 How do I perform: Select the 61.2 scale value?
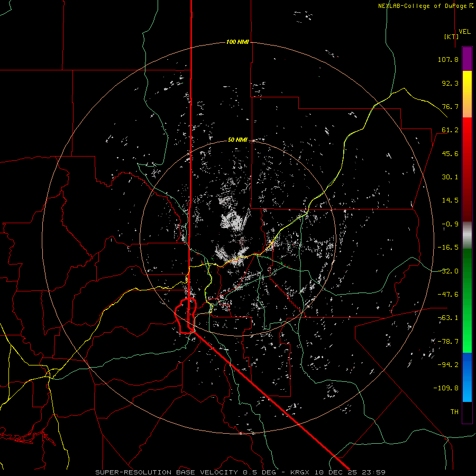pyautogui.click(x=450, y=130)
